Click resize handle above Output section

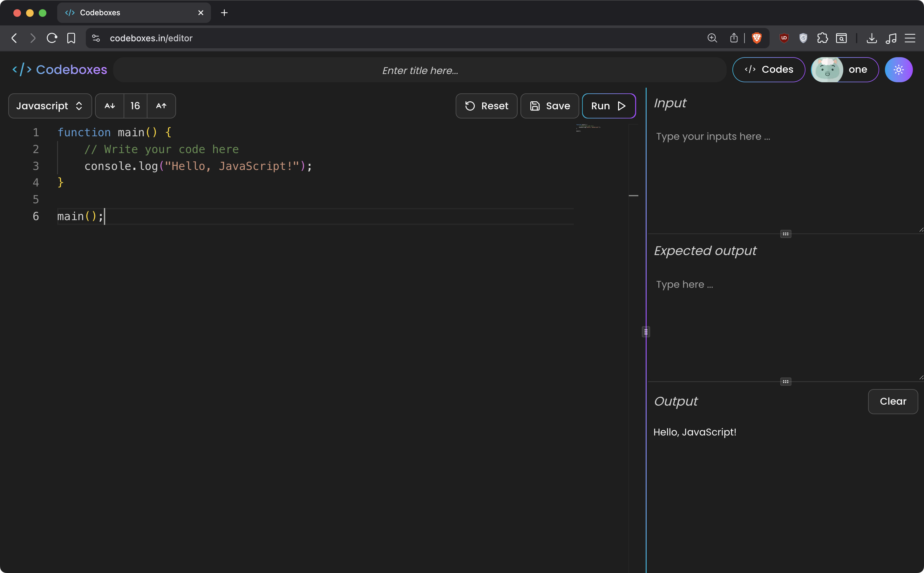point(785,381)
